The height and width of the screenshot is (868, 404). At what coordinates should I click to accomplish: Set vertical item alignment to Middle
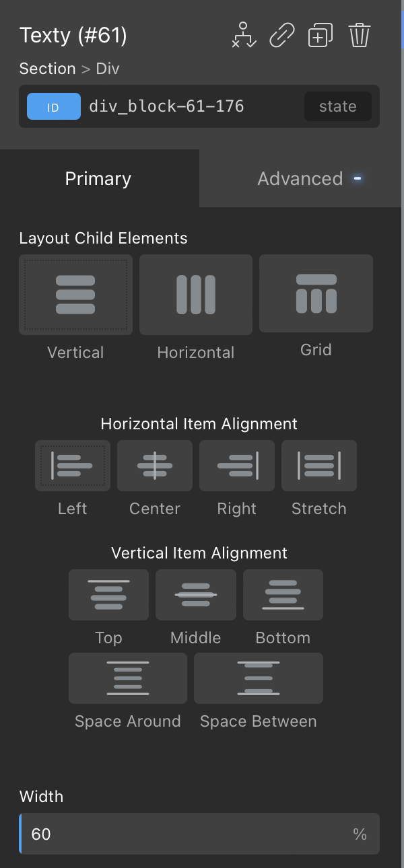coord(196,595)
